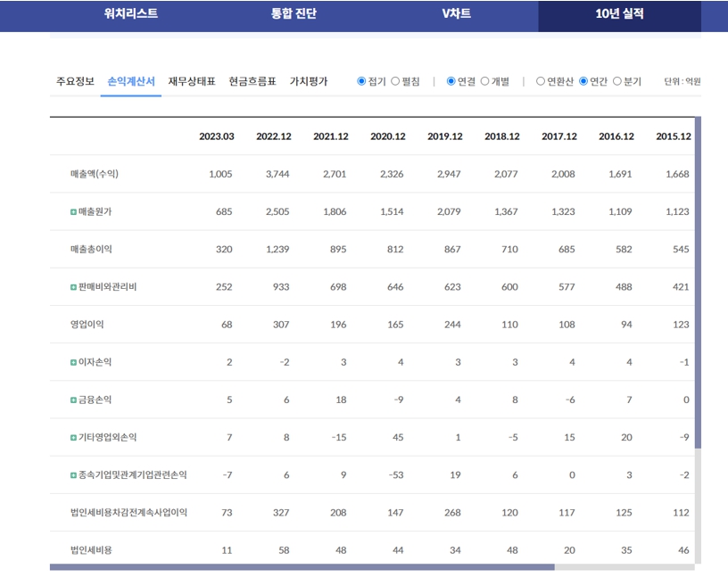The image size is (728, 577).
Task: Click the 2021.12 column header
Action: click(x=331, y=136)
